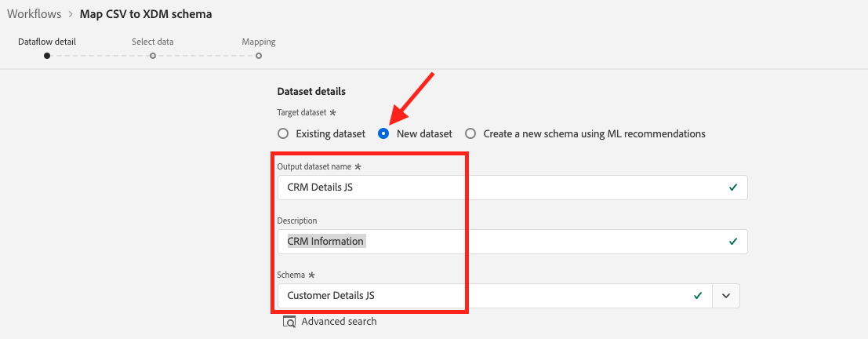Go to Workflows breadcrumb

click(x=35, y=14)
